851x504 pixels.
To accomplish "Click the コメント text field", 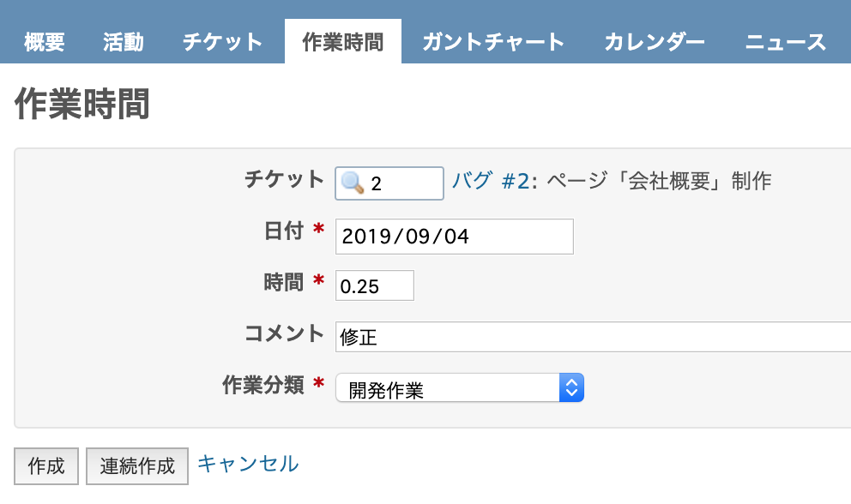I will point(593,337).
